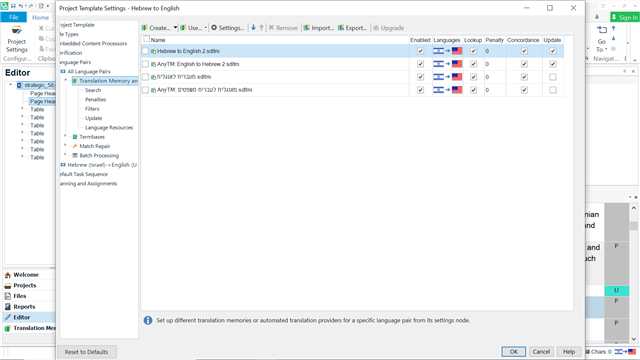640x360 pixels.
Task: Expand the Termbases tree node
Action: click(x=65, y=136)
